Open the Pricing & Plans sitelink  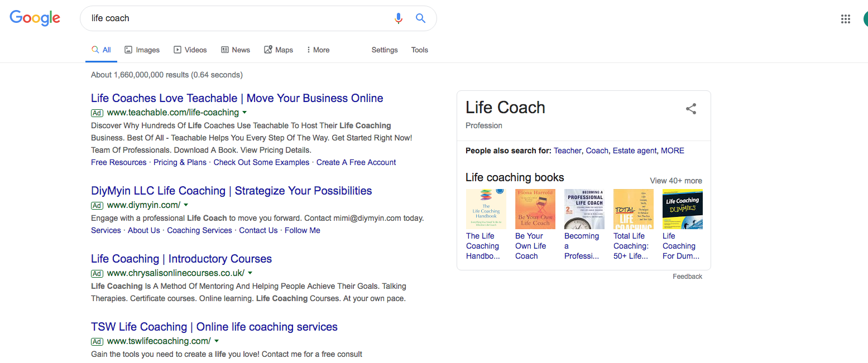pos(180,162)
